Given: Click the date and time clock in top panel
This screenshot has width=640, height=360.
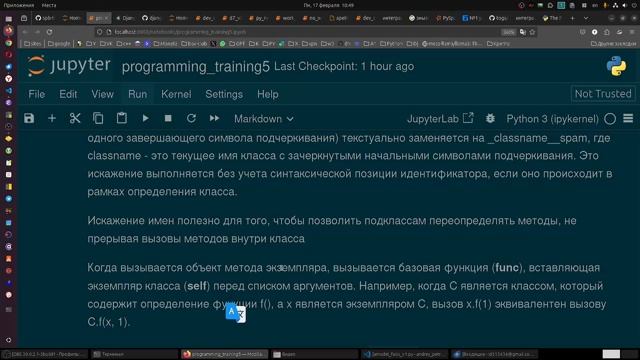Looking at the screenshot, I should point(329,5).
